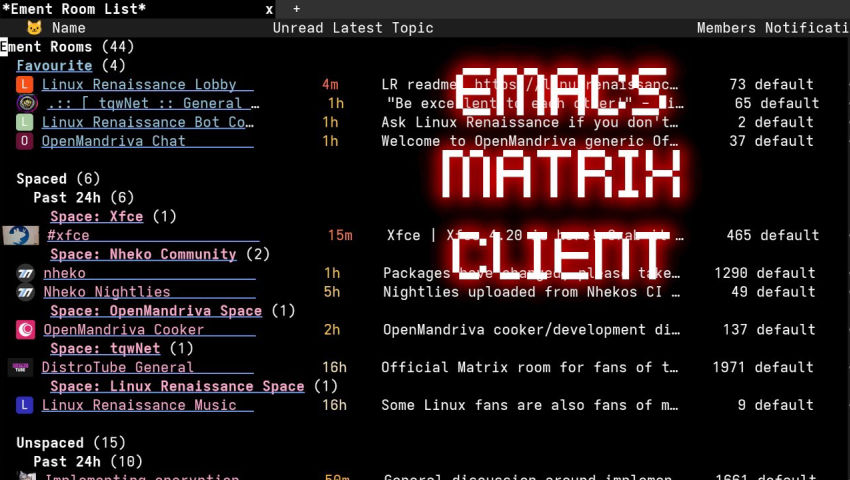Viewport: 850px width, 480px height.
Task: Open the Nheko Nightlies room
Action: (107, 292)
